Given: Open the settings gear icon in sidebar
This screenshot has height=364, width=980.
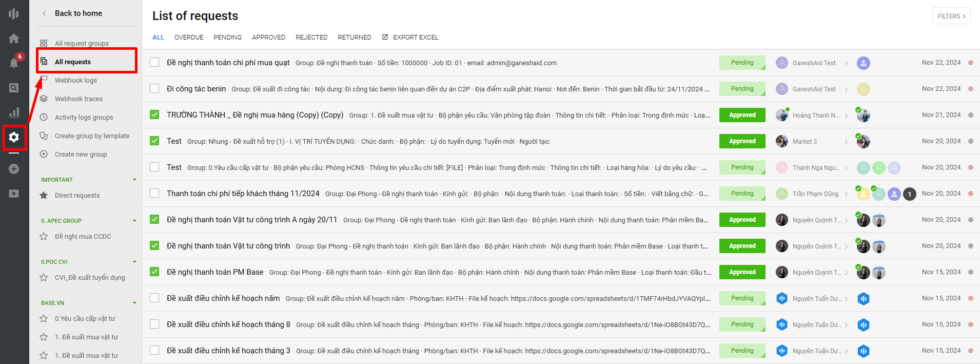Looking at the screenshot, I should (x=14, y=137).
